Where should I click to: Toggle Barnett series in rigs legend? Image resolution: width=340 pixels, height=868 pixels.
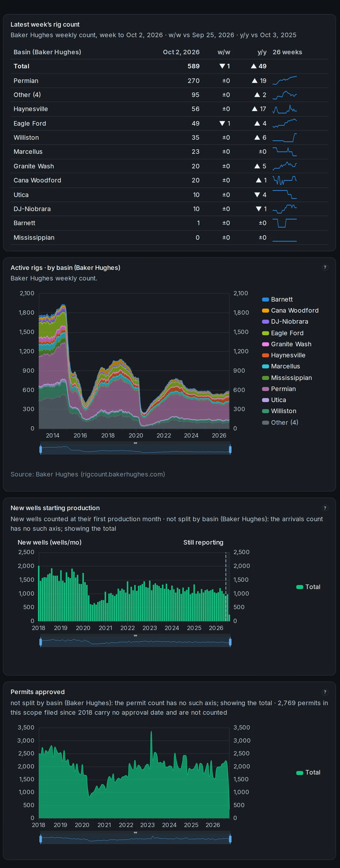[x=277, y=300]
